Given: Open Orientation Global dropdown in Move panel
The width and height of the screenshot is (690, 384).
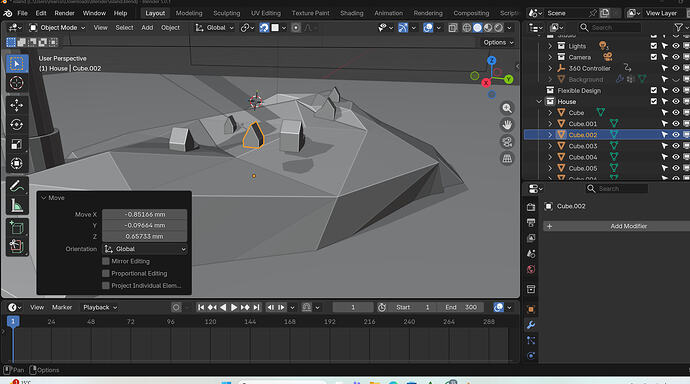Looking at the screenshot, I should coord(145,249).
